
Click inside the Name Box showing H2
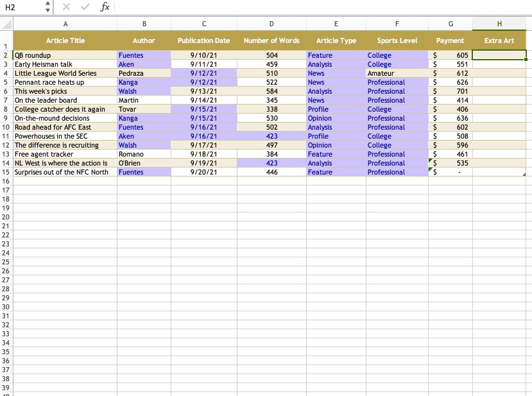click(19, 8)
